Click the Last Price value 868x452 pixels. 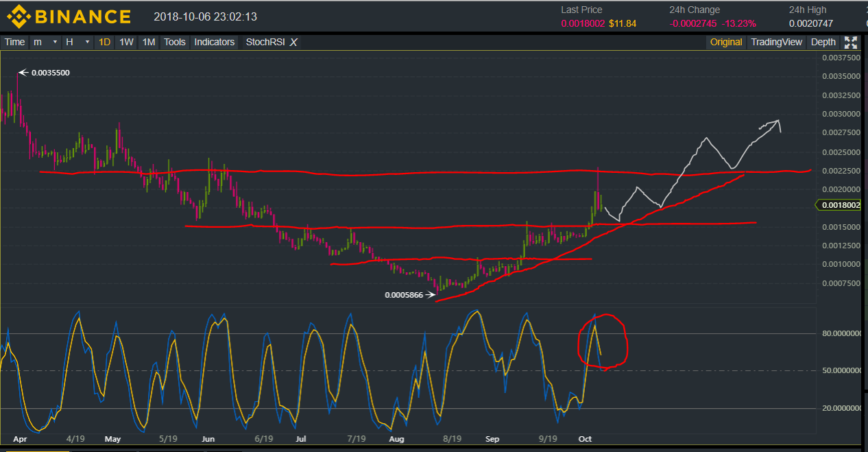point(582,23)
